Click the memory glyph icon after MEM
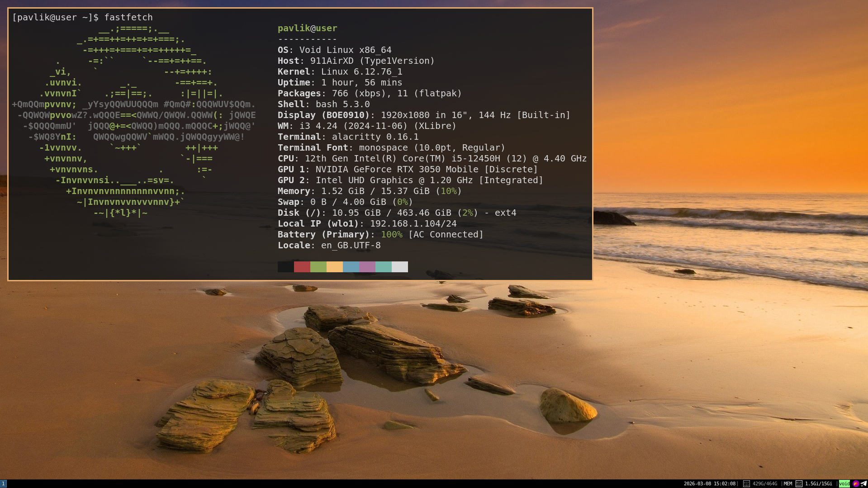Viewport: 868px width, 488px height. point(799,483)
